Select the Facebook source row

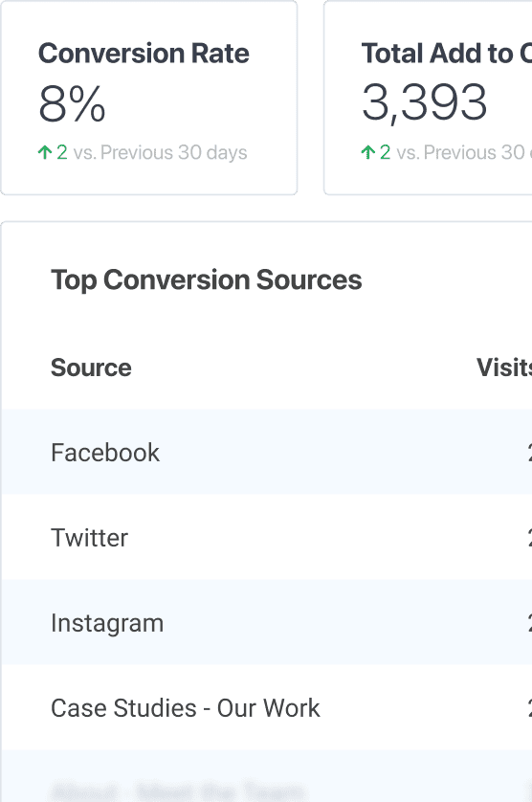point(266,452)
